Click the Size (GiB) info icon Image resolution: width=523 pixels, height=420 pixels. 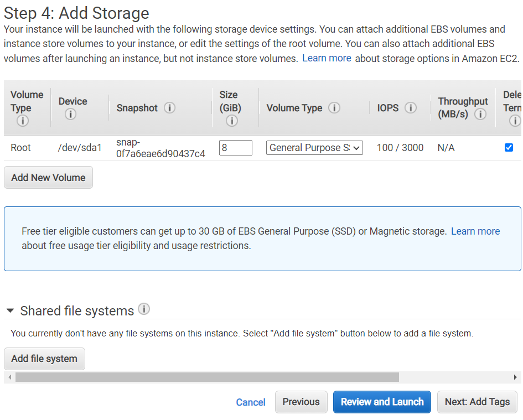(x=232, y=121)
